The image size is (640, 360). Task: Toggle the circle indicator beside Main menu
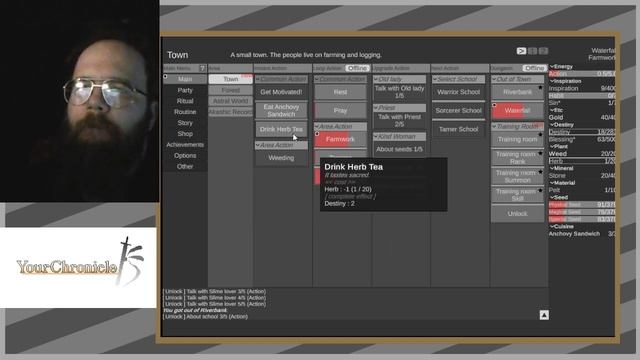165,76
